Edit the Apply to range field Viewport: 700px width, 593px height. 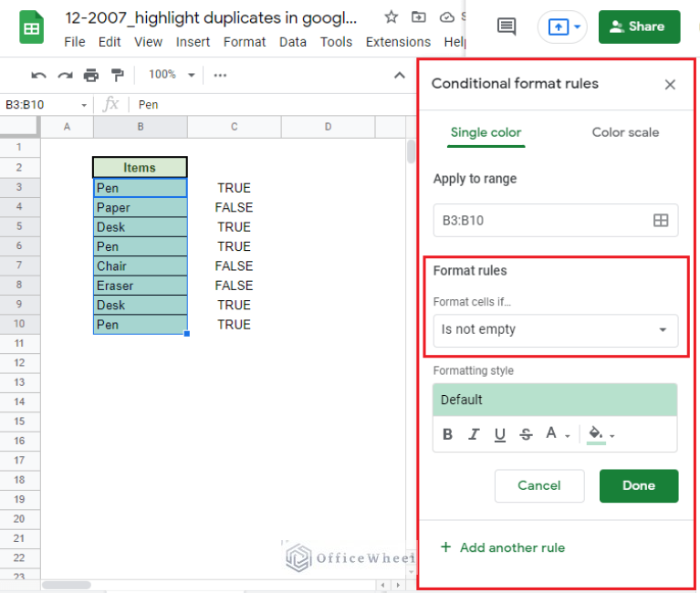pyautogui.click(x=556, y=221)
